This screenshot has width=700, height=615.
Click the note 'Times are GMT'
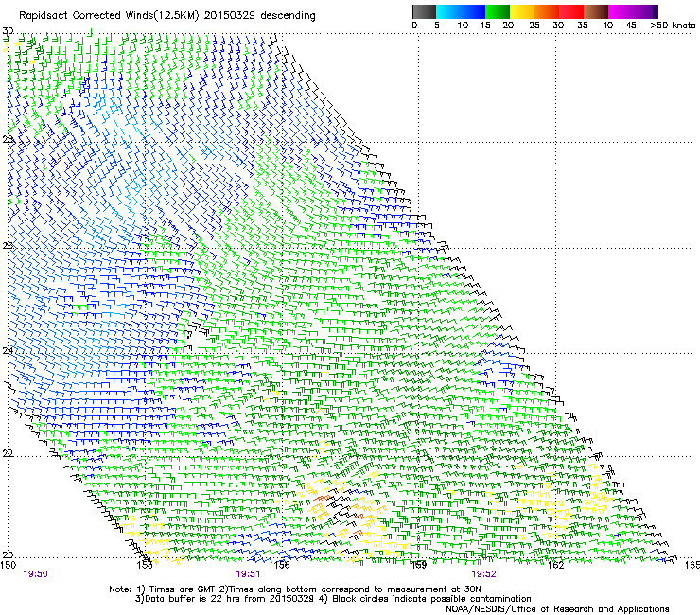tap(181, 589)
